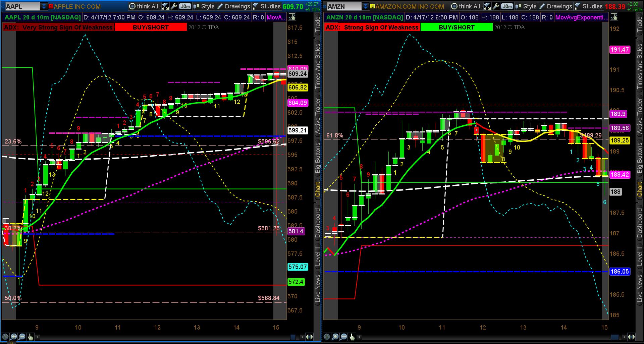
Task: Select the hand drawing tool under AAPL chart
Action: (x=31, y=337)
